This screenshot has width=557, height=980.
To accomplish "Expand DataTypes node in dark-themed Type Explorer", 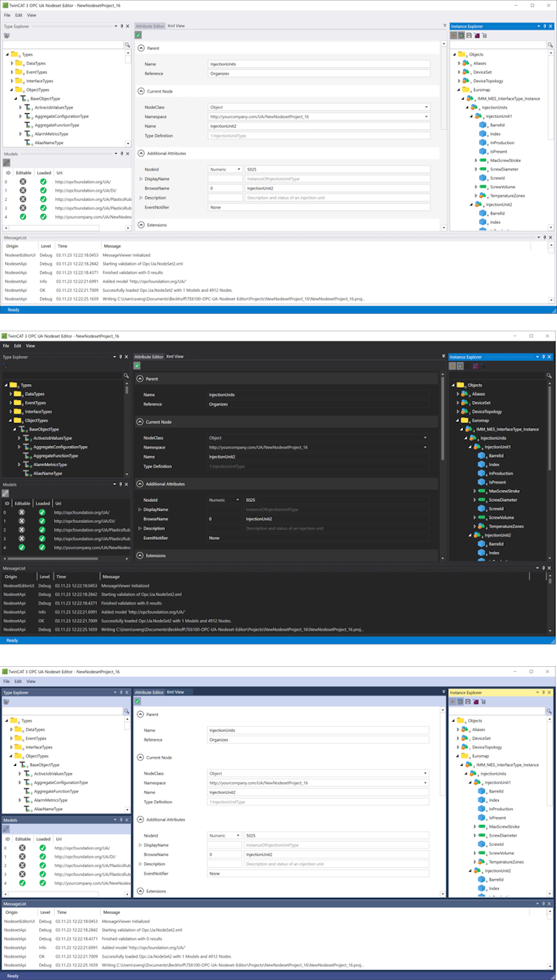I will point(11,395).
